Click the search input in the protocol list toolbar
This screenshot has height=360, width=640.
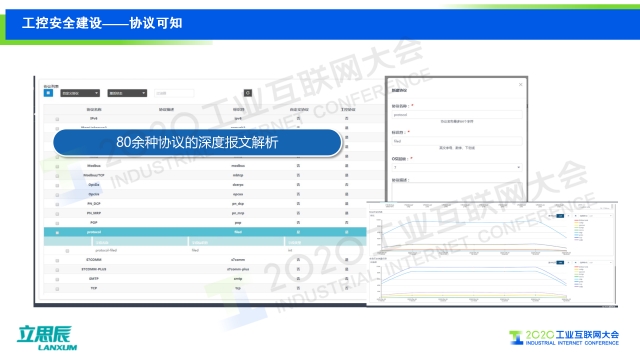point(174,93)
